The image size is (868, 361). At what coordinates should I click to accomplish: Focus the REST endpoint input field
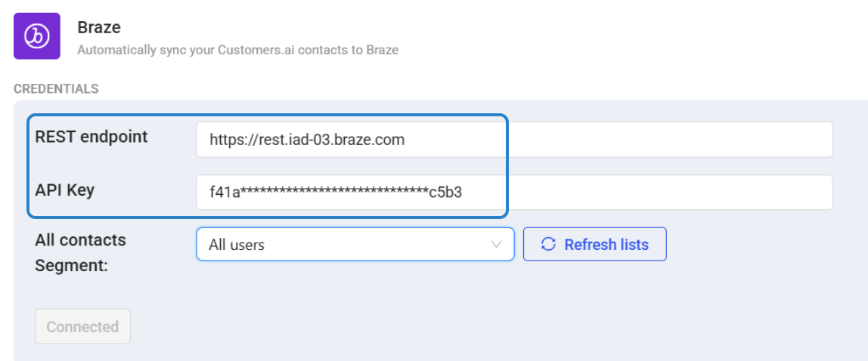[x=514, y=139]
